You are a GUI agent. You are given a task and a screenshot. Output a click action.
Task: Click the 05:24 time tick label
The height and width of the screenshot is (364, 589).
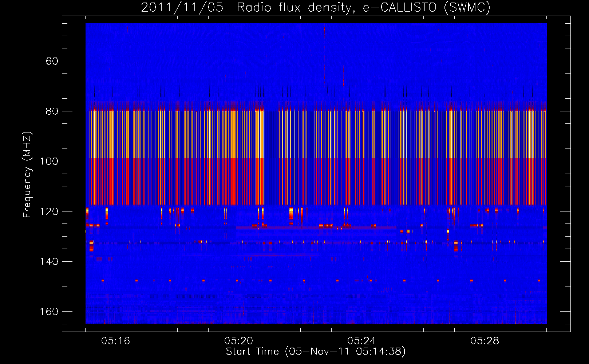click(362, 341)
